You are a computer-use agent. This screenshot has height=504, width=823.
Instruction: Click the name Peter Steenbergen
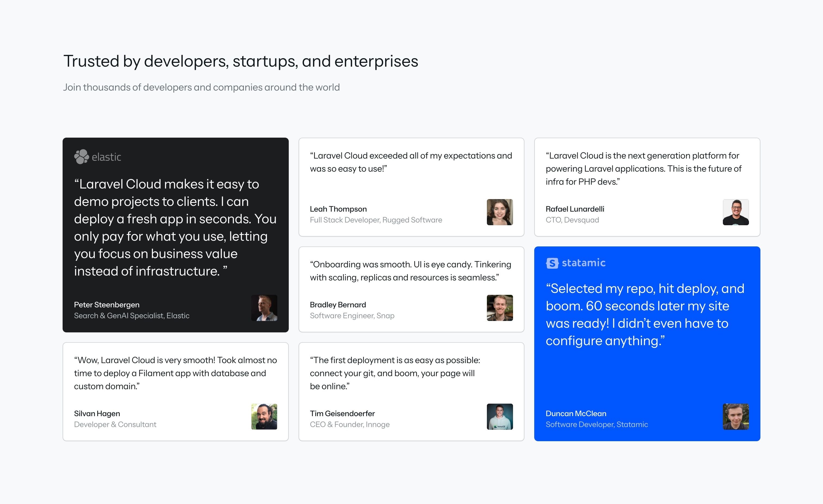click(x=107, y=305)
